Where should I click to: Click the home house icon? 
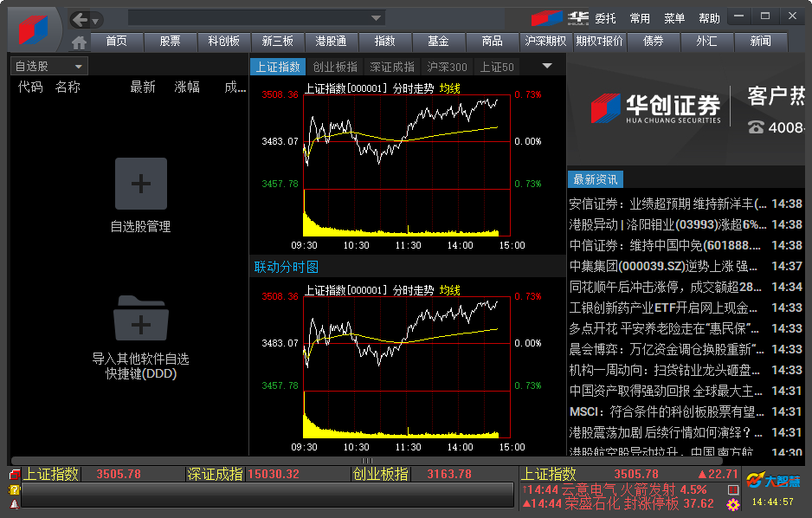(80, 42)
